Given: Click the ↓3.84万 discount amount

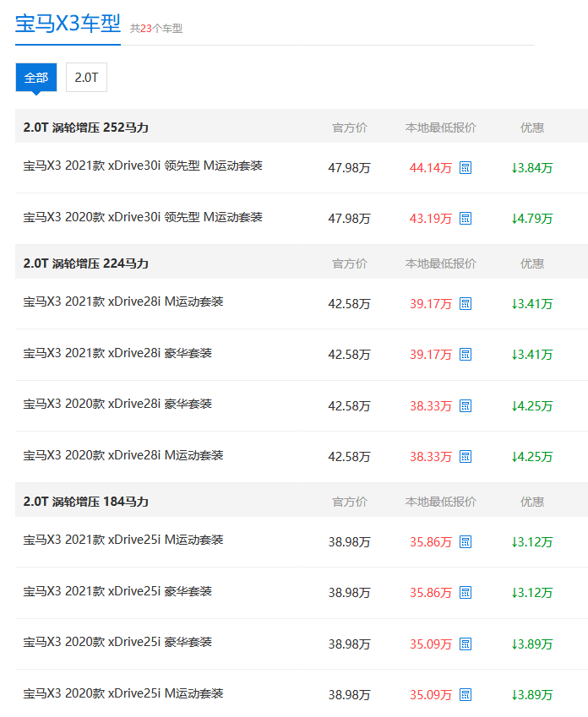Looking at the screenshot, I should click(532, 168).
